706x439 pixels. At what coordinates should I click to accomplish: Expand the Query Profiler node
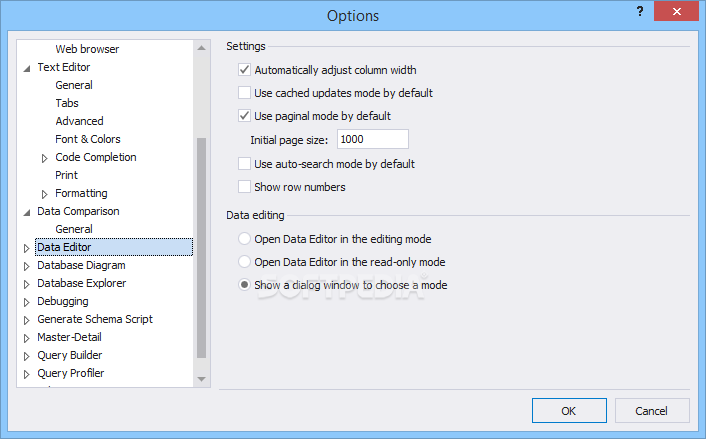(x=27, y=374)
